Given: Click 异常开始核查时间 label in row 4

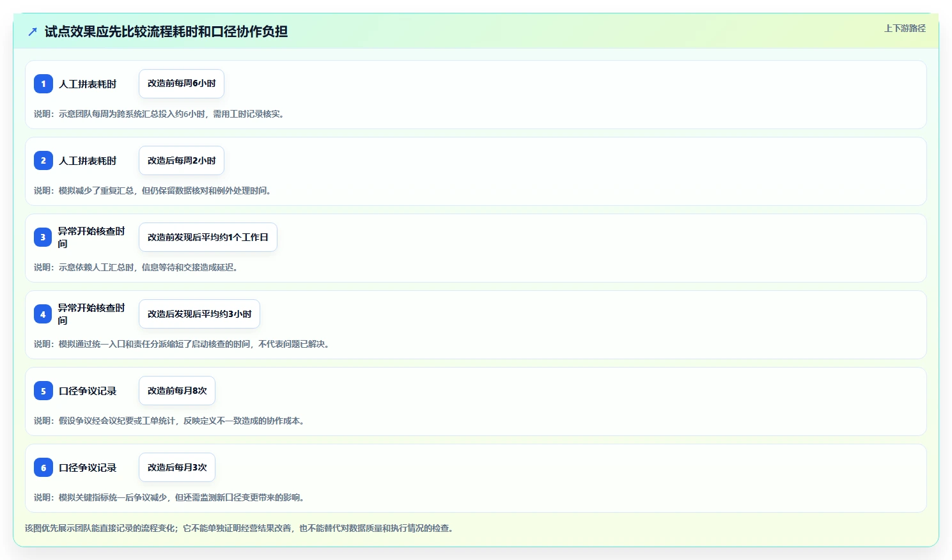Looking at the screenshot, I should click(x=91, y=314).
